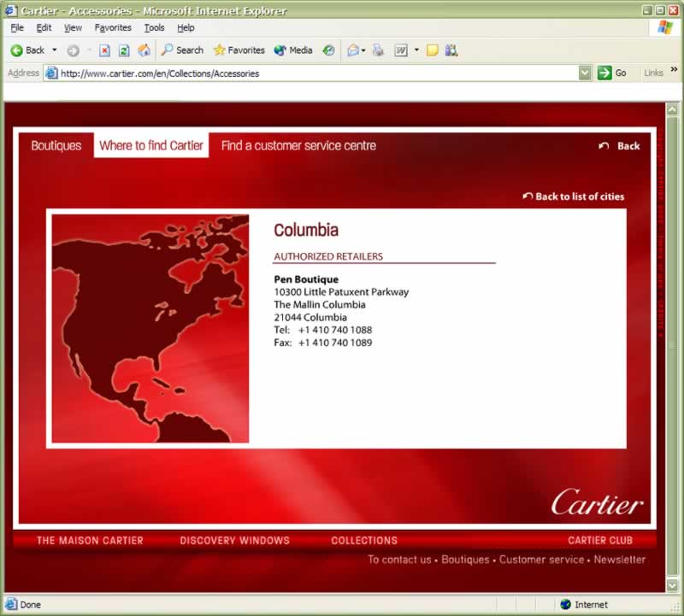Screen dimensions: 684x616
Task: Click the Links toolbar label
Action: point(653,73)
